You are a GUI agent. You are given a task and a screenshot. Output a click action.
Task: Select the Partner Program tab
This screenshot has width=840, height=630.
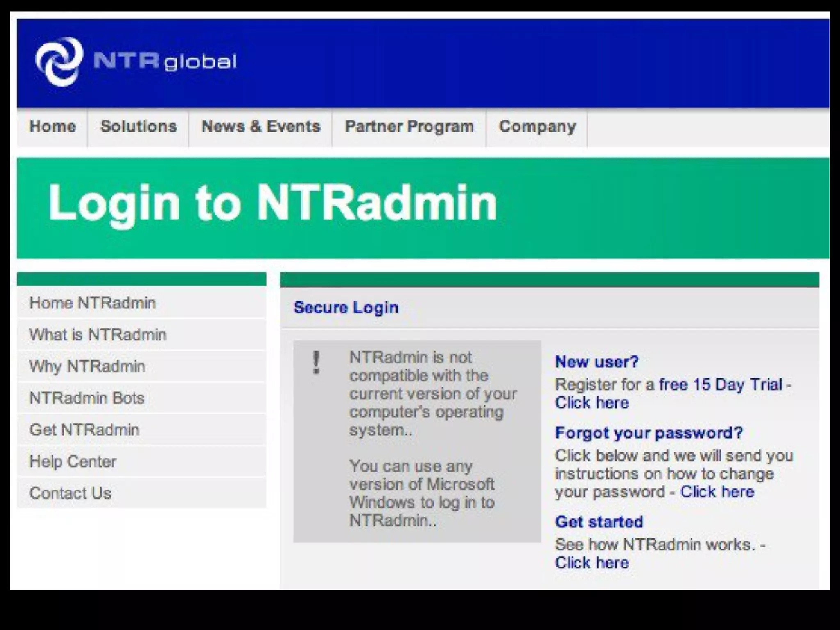click(x=409, y=127)
